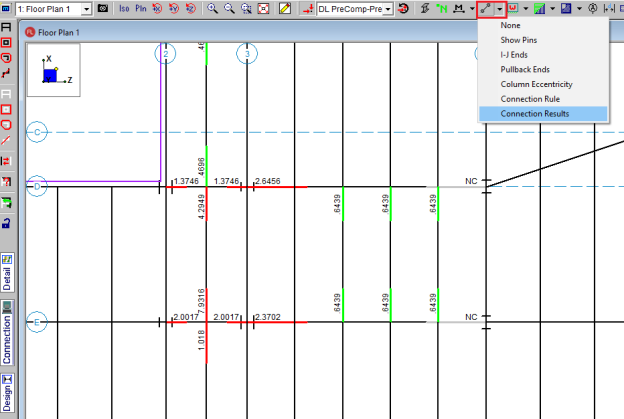Select Connection Results menu entry

tap(535, 114)
